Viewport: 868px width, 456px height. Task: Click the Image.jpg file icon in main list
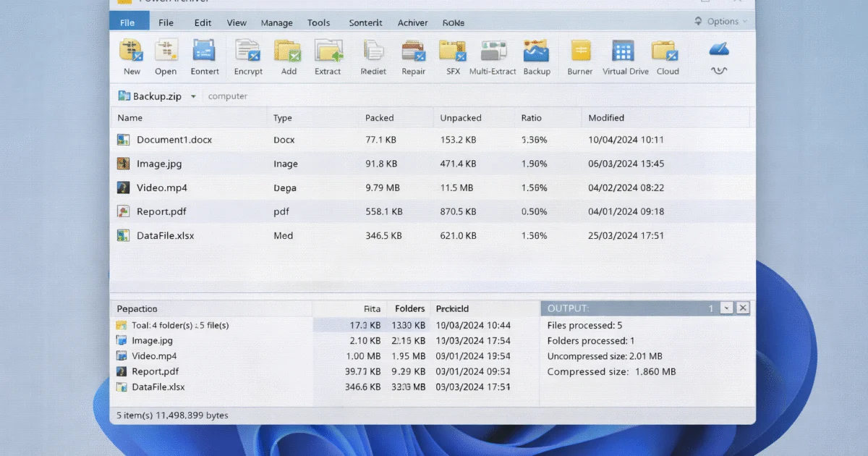click(x=124, y=164)
